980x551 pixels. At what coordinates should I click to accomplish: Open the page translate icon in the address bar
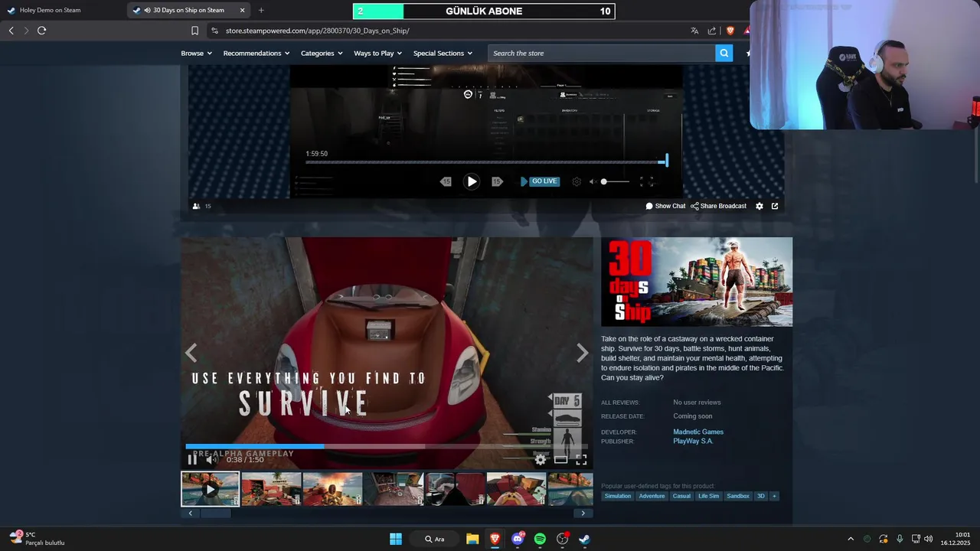click(694, 31)
